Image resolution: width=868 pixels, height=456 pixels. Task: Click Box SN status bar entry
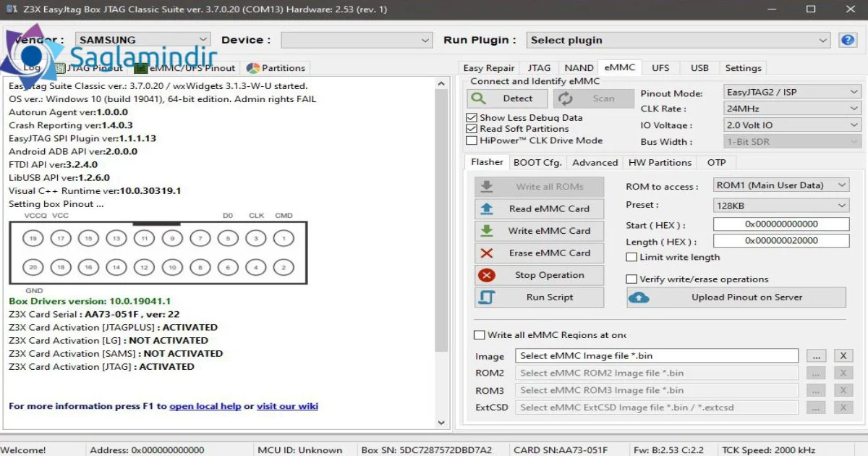pyautogui.click(x=426, y=450)
